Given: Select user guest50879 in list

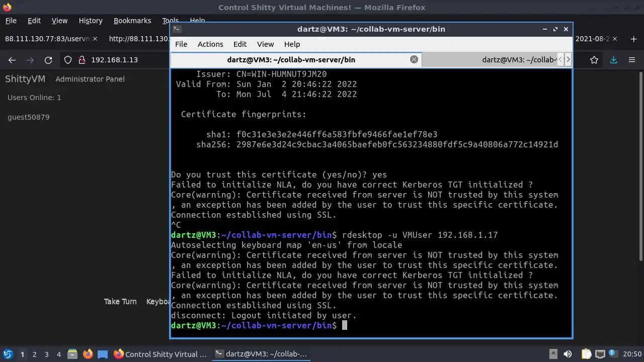Looking at the screenshot, I should (29, 117).
